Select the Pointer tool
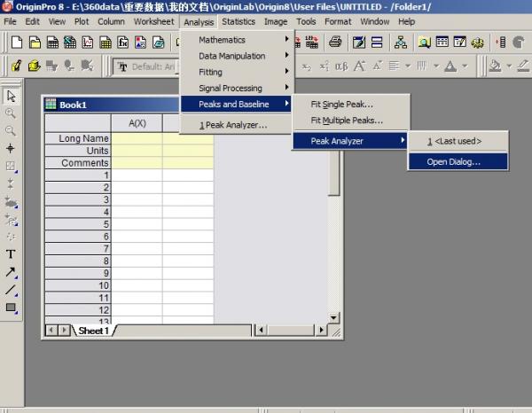 pyautogui.click(x=11, y=96)
